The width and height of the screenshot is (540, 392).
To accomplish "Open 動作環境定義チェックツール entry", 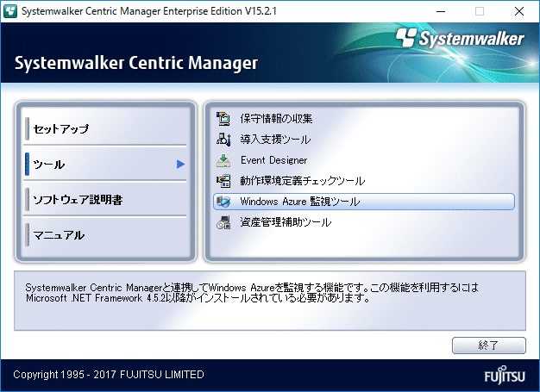I will point(303,181).
